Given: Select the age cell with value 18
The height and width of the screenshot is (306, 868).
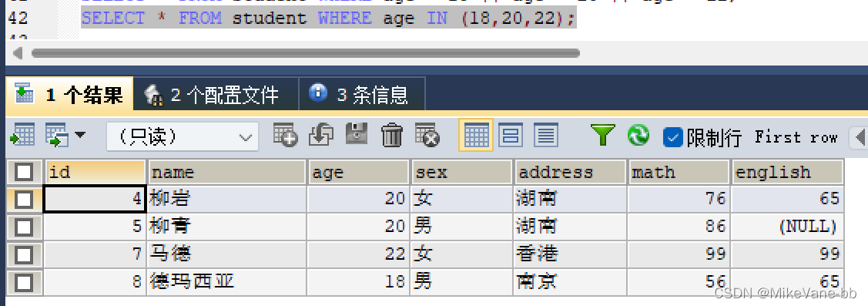Looking at the screenshot, I should click(x=358, y=282).
